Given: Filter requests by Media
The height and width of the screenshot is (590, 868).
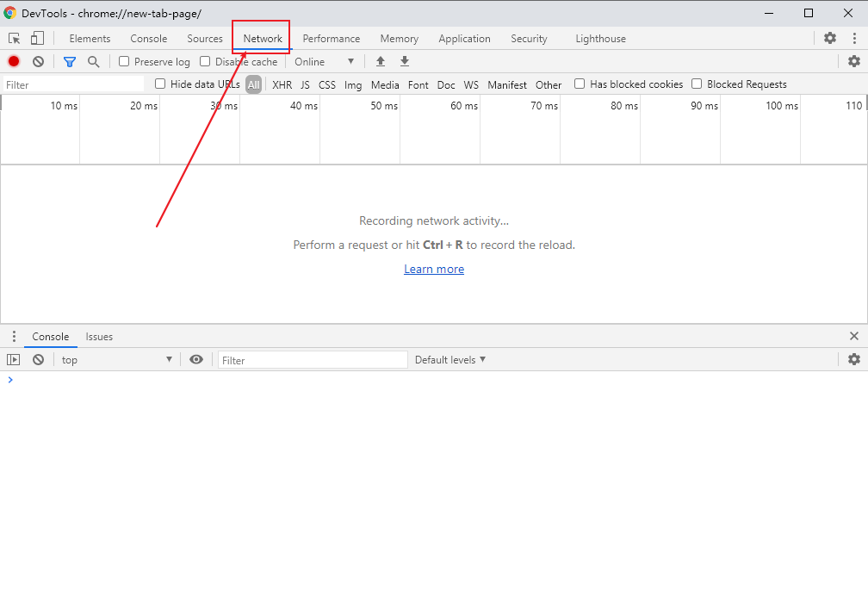Looking at the screenshot, I should click(x=385, y=84).
